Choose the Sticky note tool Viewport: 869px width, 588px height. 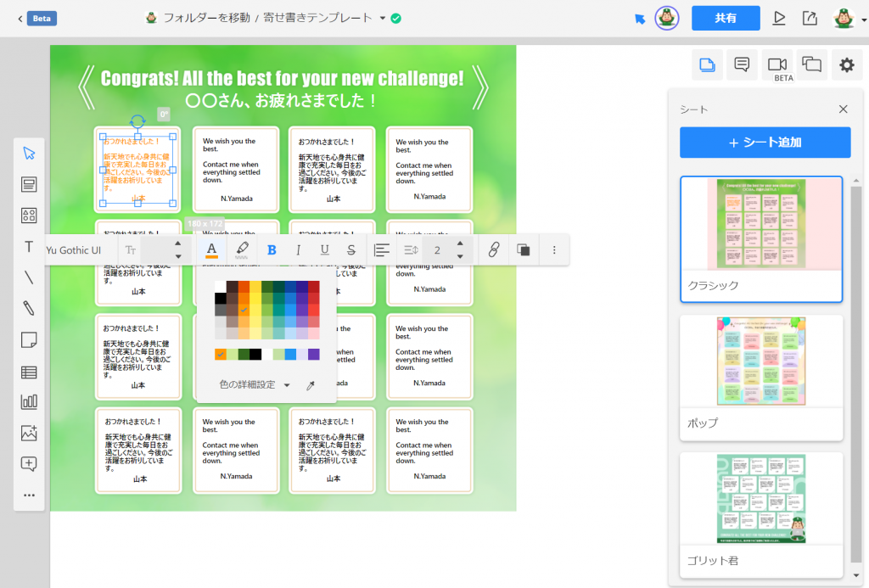click(x=29, y=339)
